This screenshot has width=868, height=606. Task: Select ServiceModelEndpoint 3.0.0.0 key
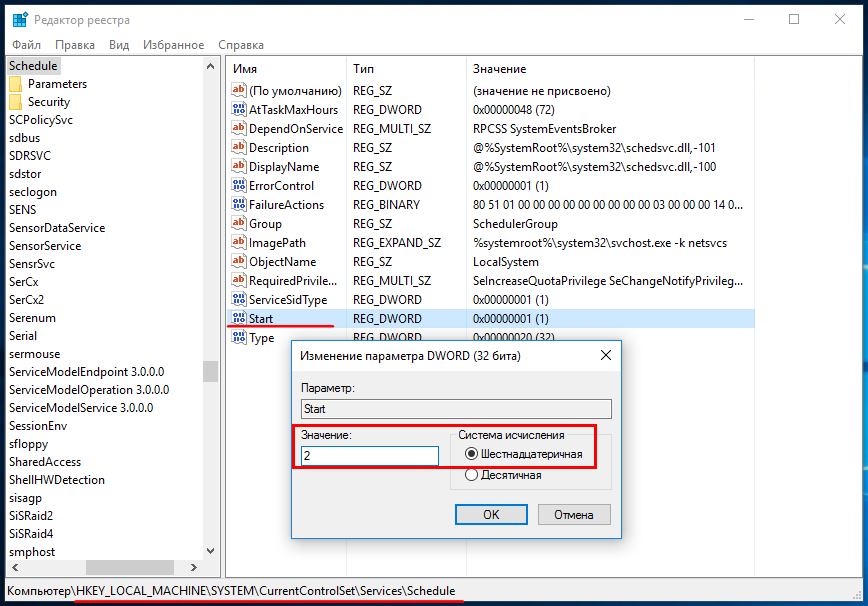click(87, 372)
